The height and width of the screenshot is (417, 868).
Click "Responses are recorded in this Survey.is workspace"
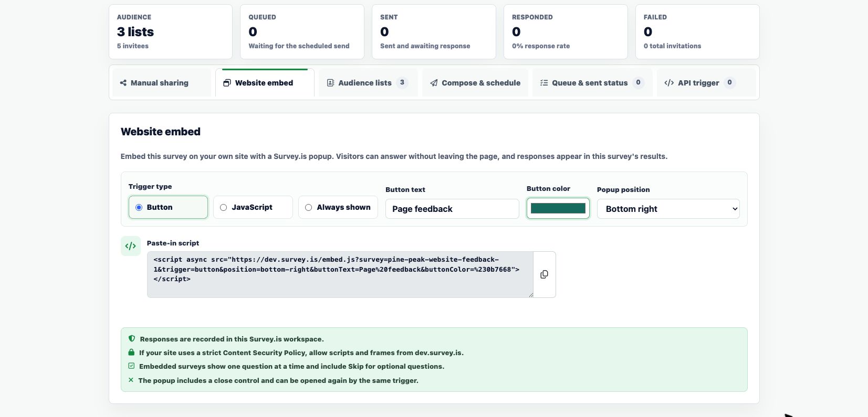coord(232,339)
